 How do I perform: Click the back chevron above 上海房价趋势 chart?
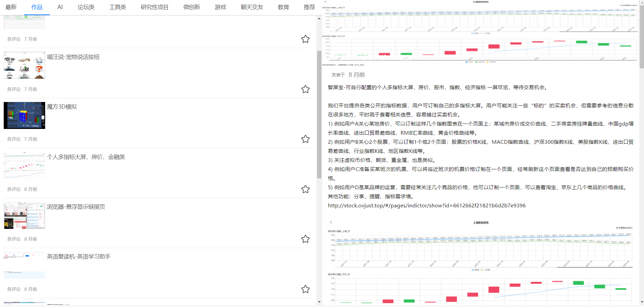(x=331, y=222)
